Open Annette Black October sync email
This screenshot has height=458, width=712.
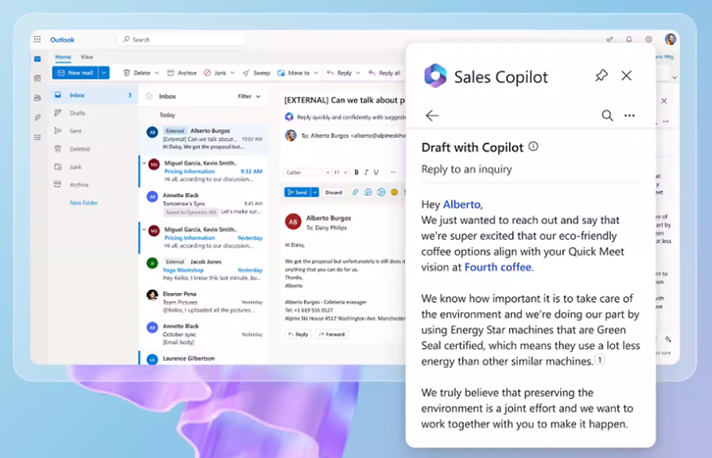coord(203,334)
